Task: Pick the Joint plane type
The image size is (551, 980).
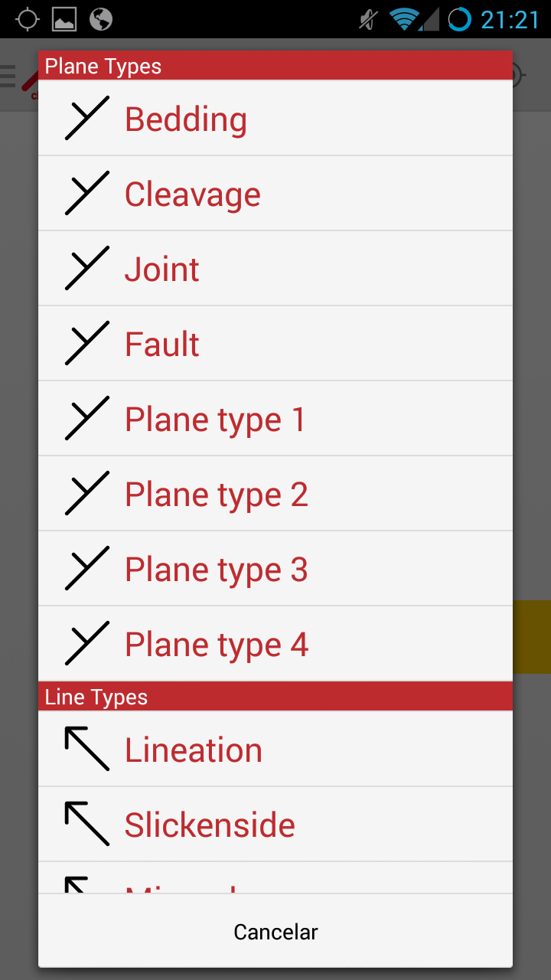Action: coord(162,269)
